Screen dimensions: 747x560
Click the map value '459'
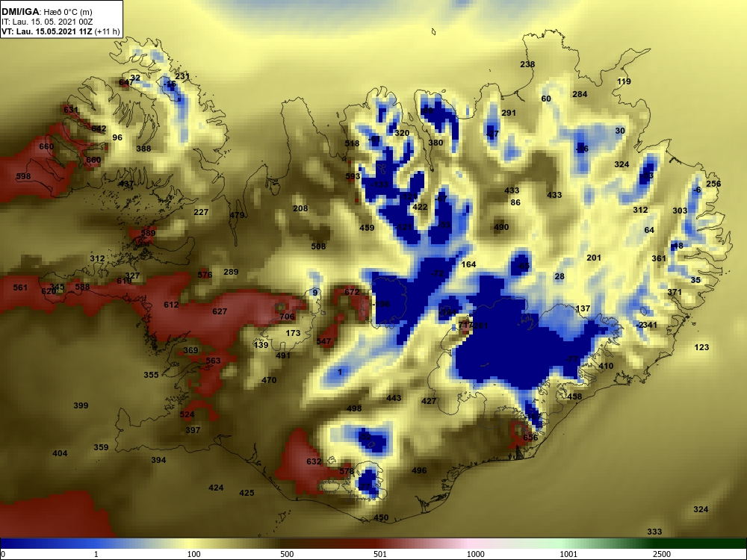point(367,228)
